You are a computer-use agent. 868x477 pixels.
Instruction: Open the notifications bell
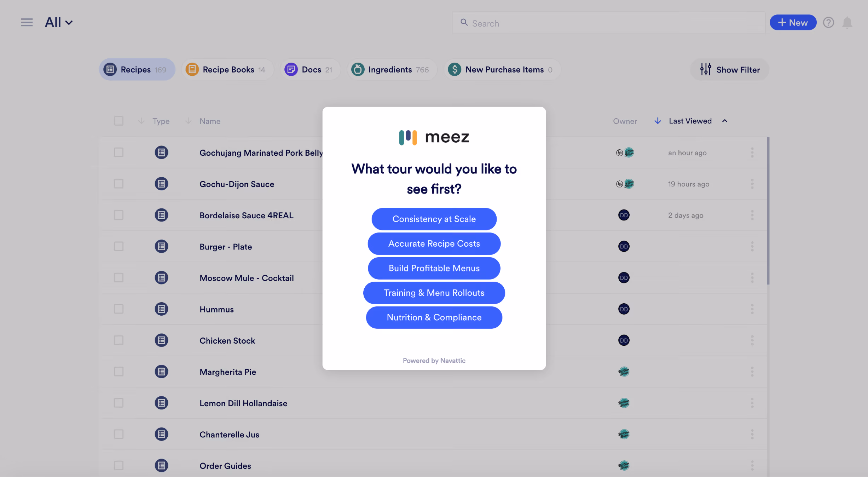coord(847,23)
